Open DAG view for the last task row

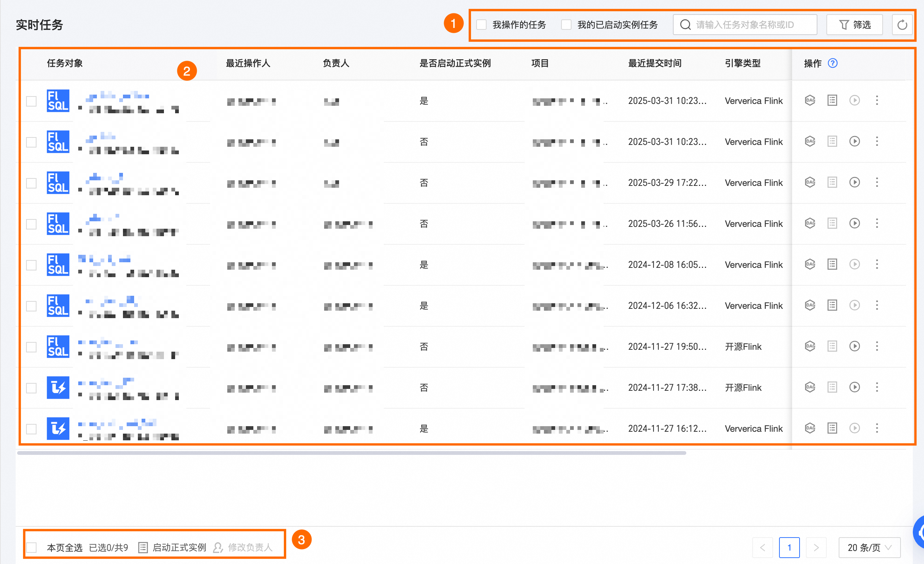(810, 428)
